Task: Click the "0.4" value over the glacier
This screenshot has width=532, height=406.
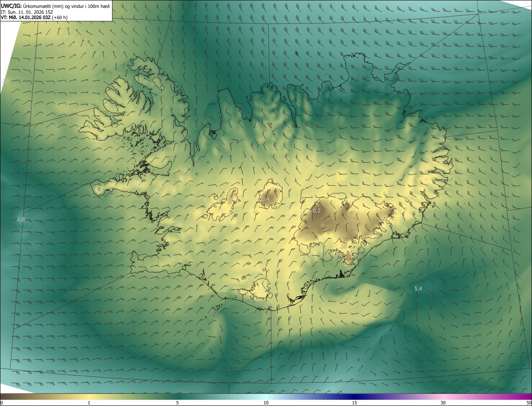Action: coord(266,199)
